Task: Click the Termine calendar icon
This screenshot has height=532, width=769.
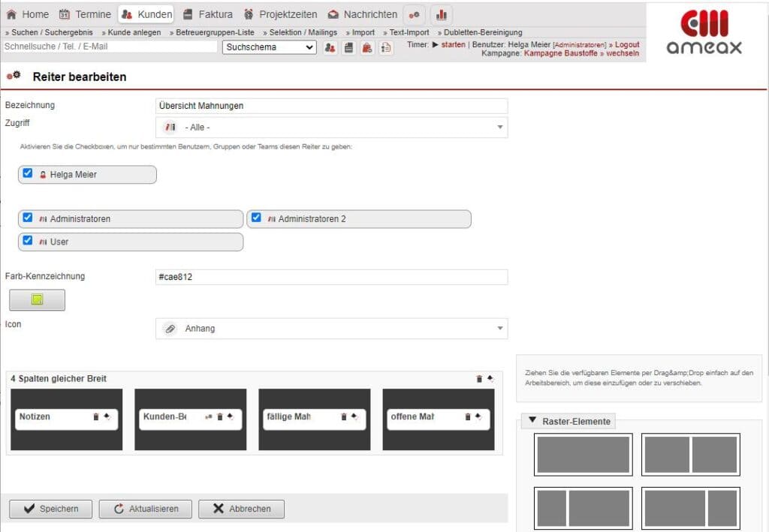Action: click(x=64, y=14)
